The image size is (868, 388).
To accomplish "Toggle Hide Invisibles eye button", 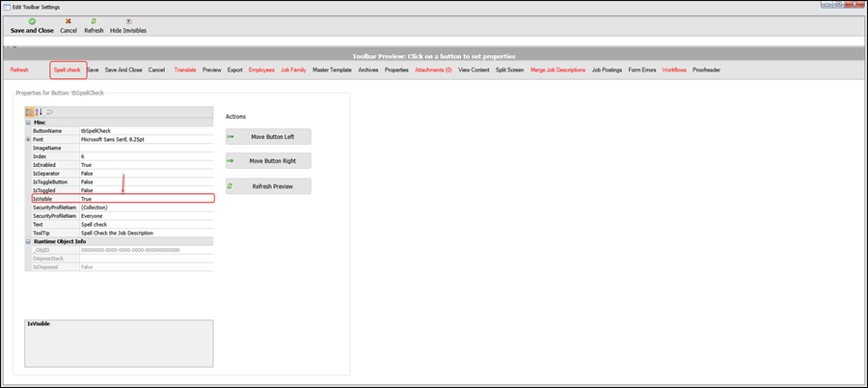I will pos(128,25).
